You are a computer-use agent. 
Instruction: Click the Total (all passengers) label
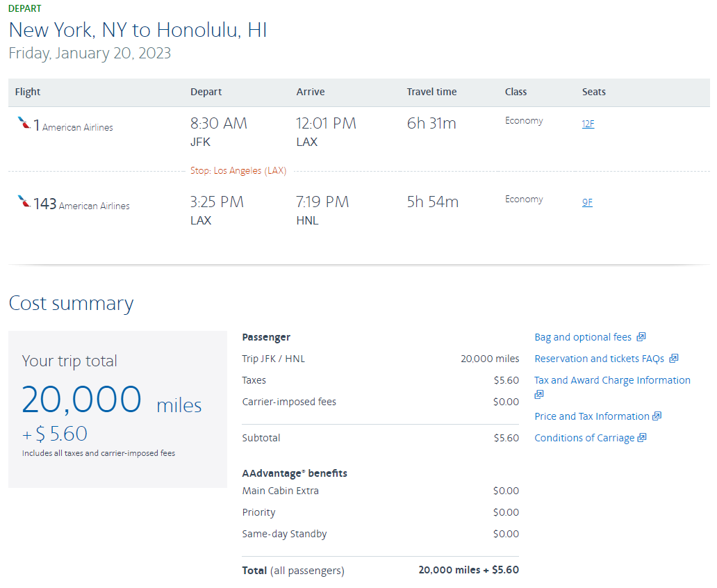click(293, 571)
